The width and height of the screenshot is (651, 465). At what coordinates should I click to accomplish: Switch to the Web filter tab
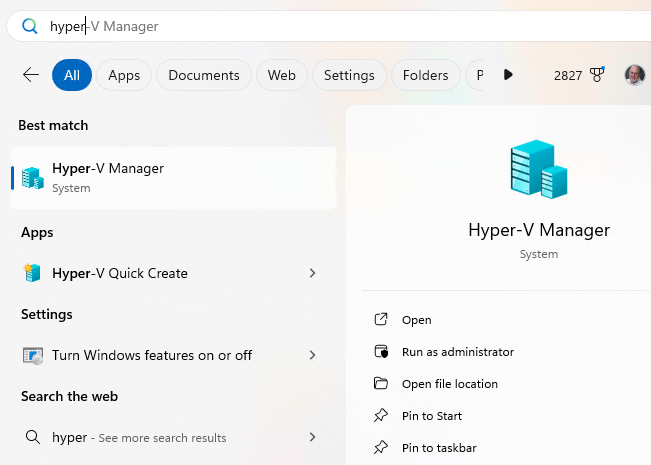tap(282, 75)
